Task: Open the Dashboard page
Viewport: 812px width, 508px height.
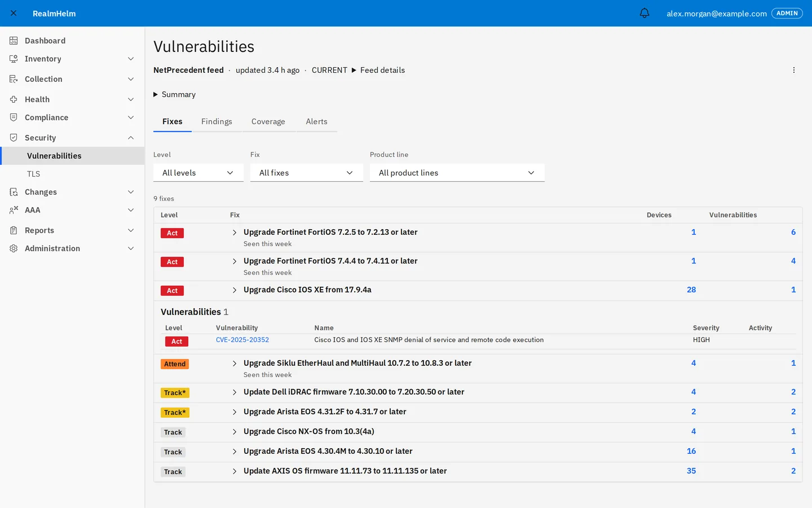Action: [x=72, y=41]
